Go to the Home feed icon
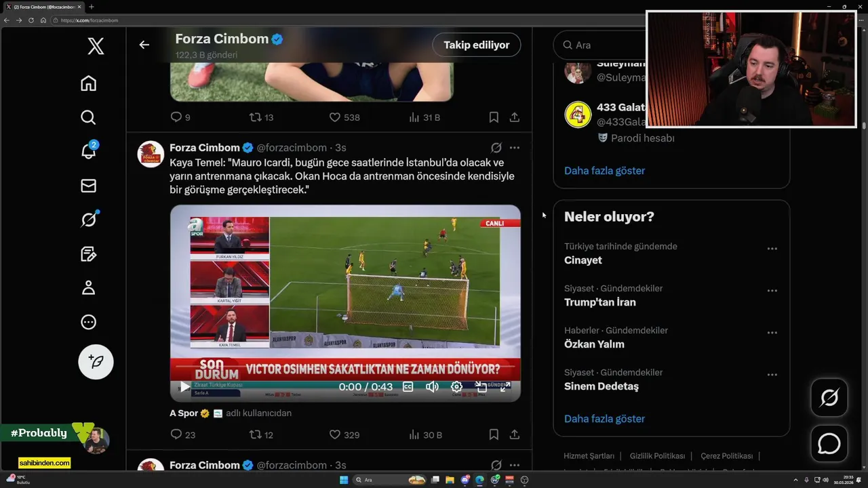Screen dimensions: 868x488 [x=88, y=83]
